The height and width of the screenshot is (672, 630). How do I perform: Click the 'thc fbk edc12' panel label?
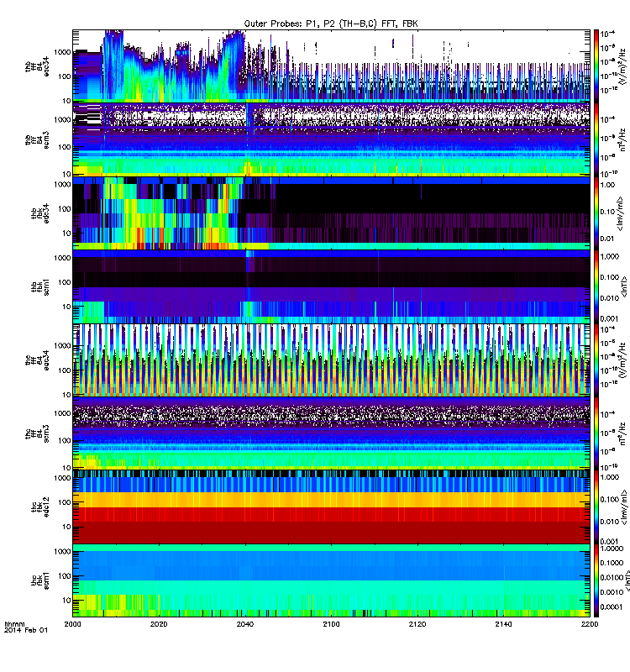coord(40,507)
